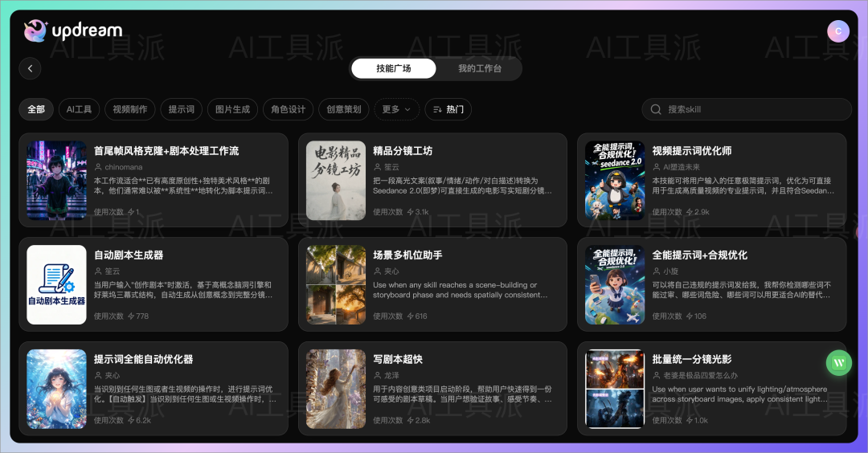The image size is (868, 453).
Task: Click the lightning usage icon in 自动剧本生成器 card
Action: (131, 316)
